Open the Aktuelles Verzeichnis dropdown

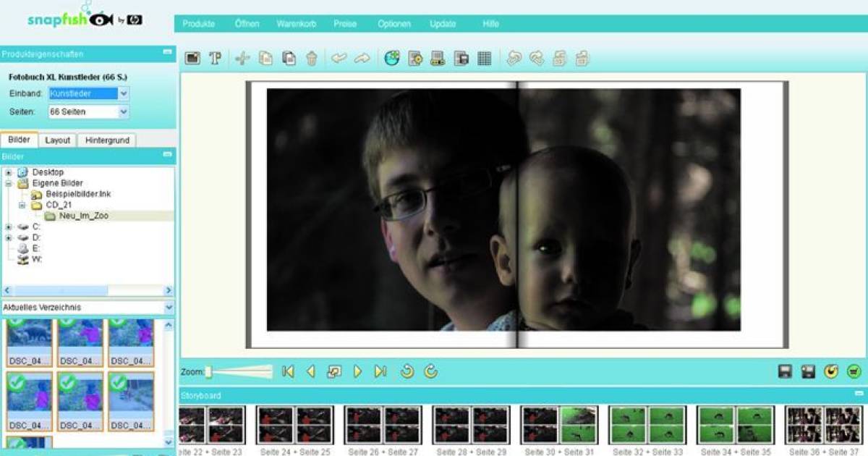click(x=88, y=308)
